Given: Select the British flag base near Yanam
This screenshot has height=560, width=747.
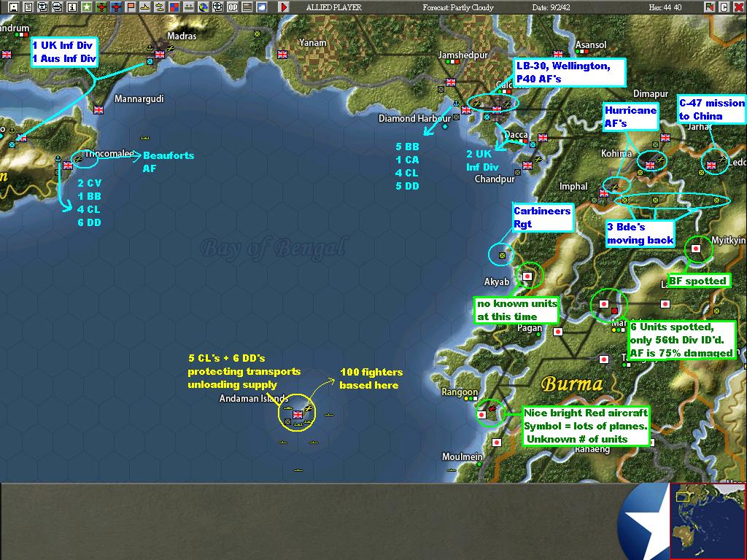Looking at the screenshot, I should [x=282, y=55].
